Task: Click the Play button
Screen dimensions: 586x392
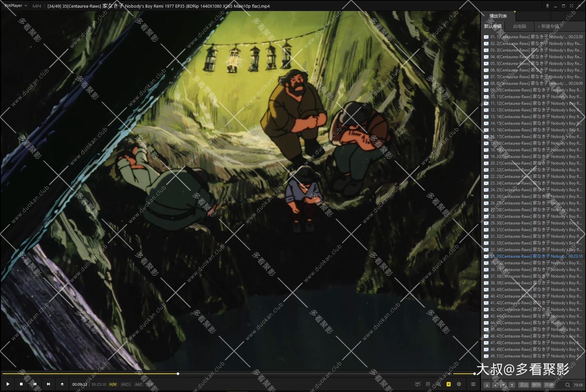Action: point(8,384)
